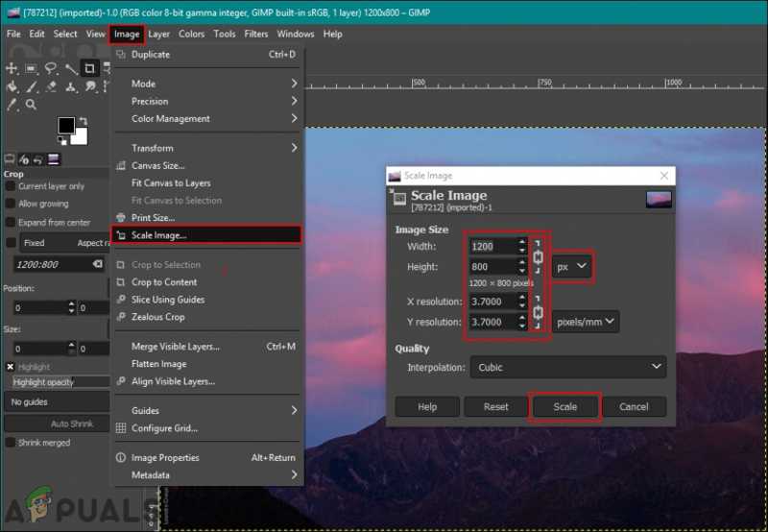This screenshot has height=532, width=768.
Task: Click the Width input field
Action: [492, 247]
